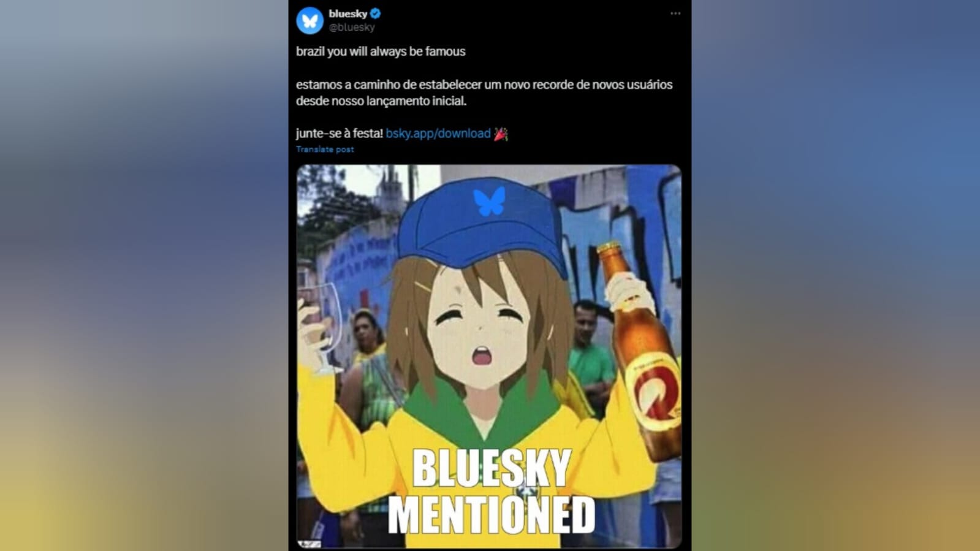
Task: Click the 'estamos a caminho' paragraph
Action: pos(484,93)
